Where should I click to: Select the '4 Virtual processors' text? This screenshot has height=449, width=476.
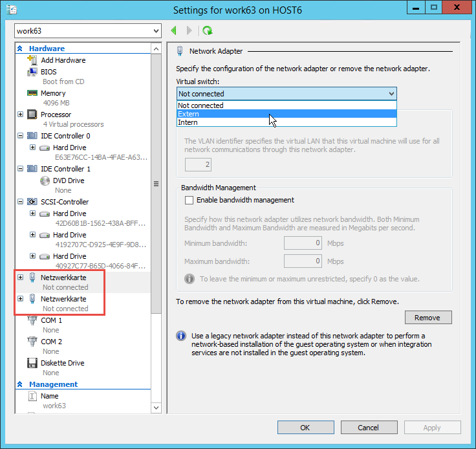[73, 124]
